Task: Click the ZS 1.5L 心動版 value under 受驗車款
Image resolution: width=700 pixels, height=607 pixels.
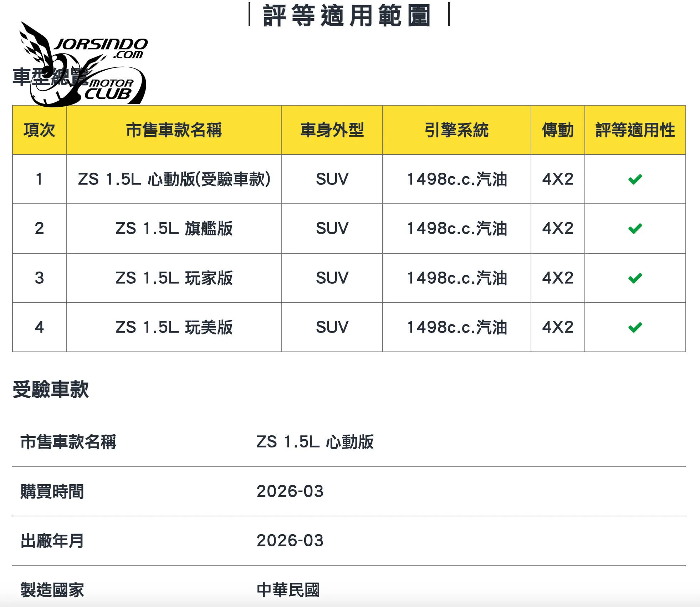Action: coord(315,442)
